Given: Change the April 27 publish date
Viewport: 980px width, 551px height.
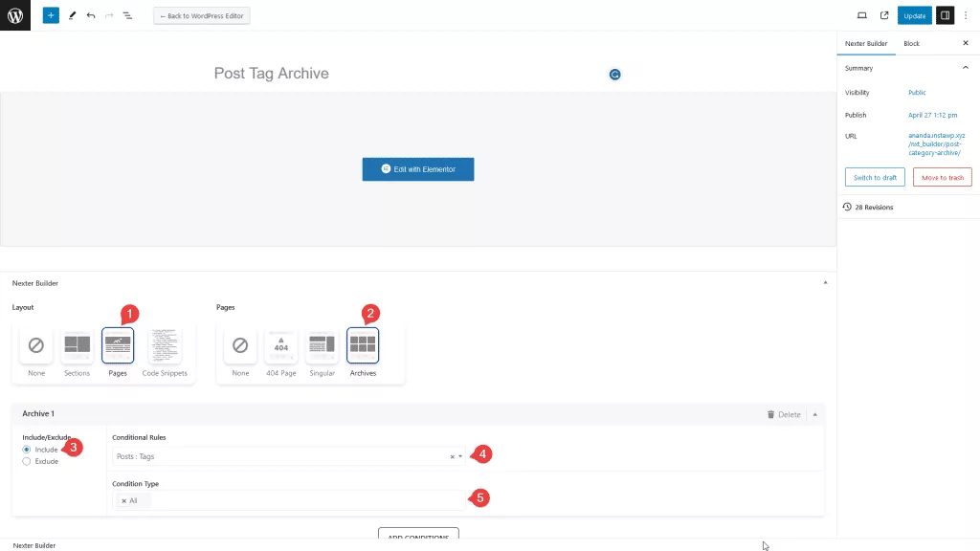Looking at the screenshot, I should tap(932, 115).
